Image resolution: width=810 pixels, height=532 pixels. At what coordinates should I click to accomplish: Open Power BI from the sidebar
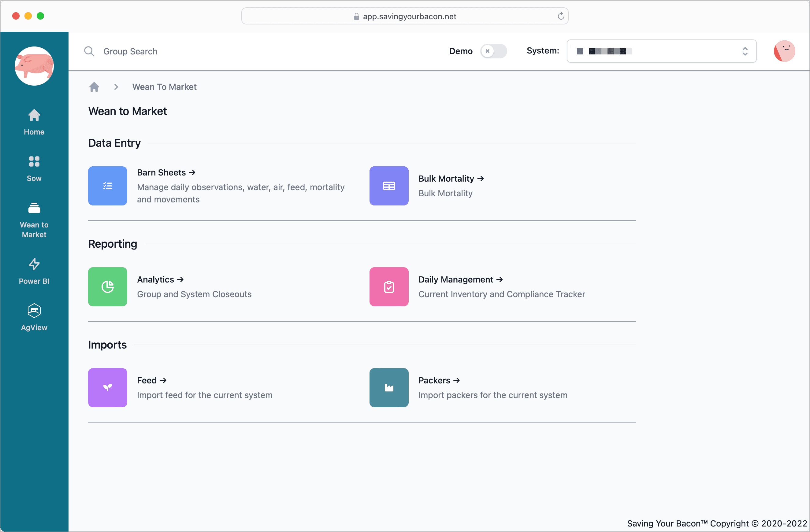click(34, 271)
